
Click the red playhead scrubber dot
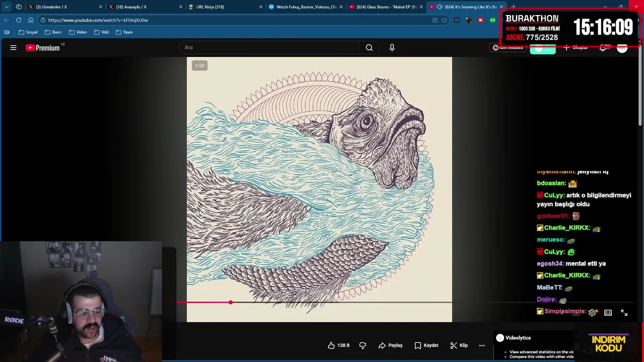[x=230, y=303]
